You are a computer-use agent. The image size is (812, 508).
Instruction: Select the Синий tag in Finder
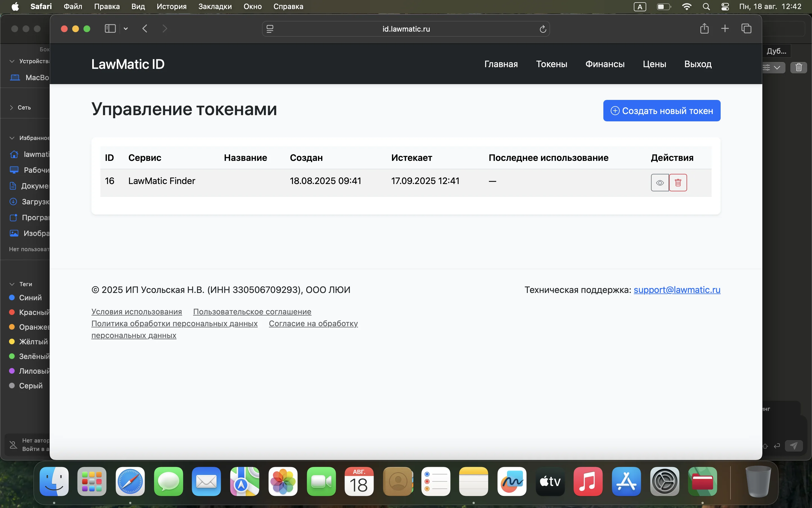[25, 298]
